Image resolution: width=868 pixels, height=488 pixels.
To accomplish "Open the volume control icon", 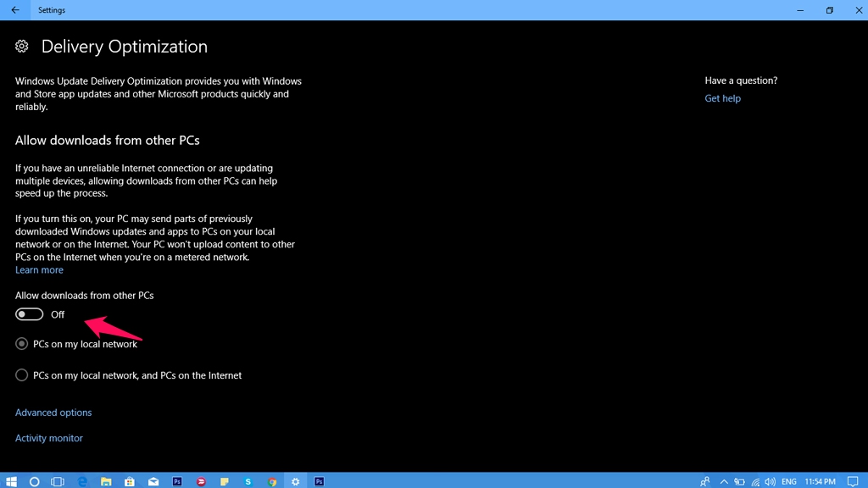I will (770, 481).
